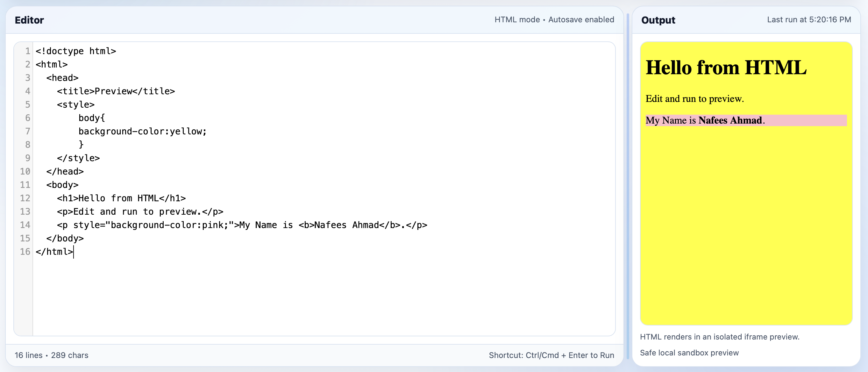Switch to the Output panel
Image resolution: width=868 pixels, height=372 pixels.
658,19
